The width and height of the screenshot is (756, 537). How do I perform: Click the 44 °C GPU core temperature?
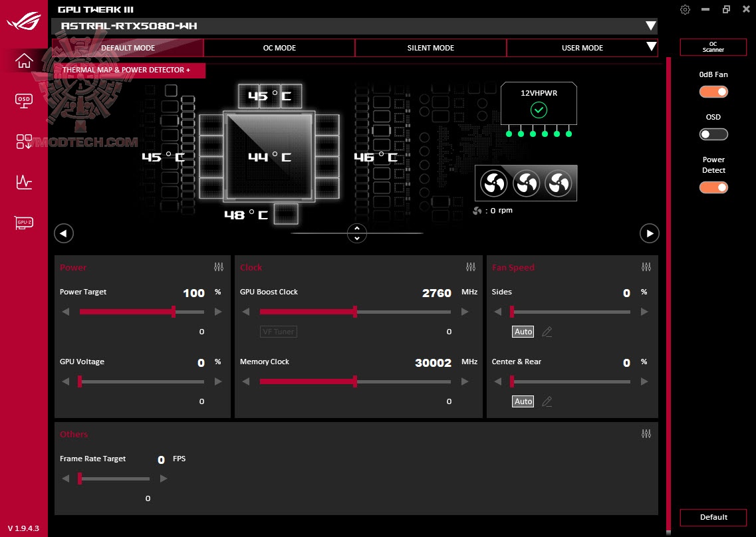(269, 157)
